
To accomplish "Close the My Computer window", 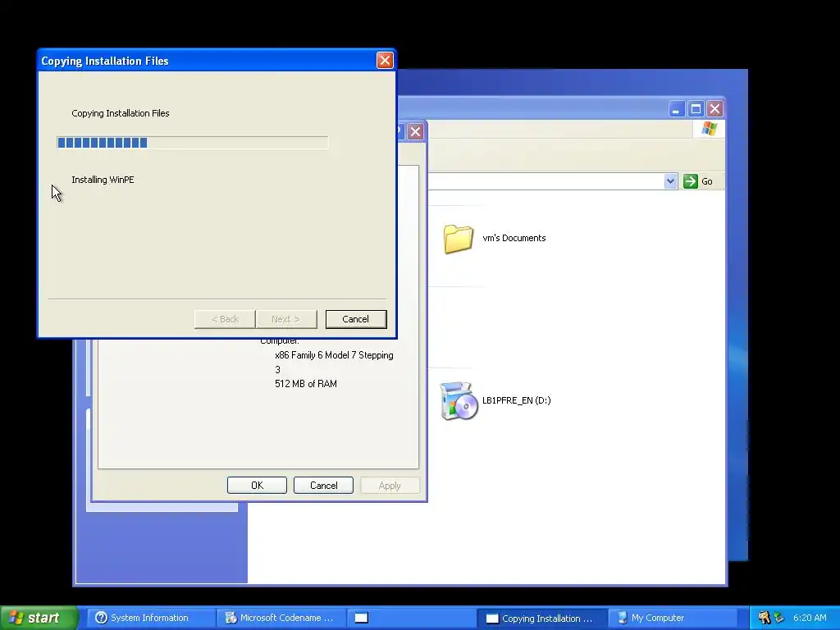I will (714, 109).
